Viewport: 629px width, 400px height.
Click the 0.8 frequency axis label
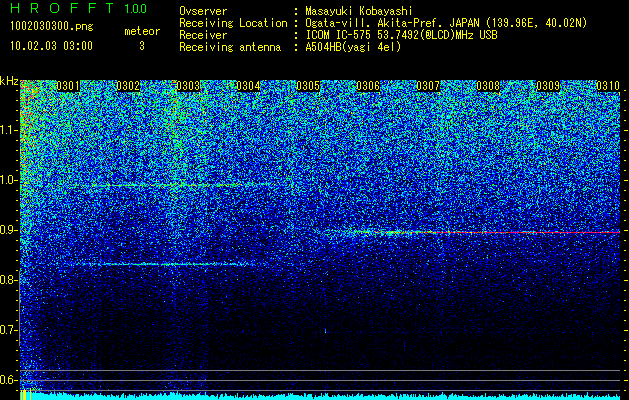(x=9, y=280)
